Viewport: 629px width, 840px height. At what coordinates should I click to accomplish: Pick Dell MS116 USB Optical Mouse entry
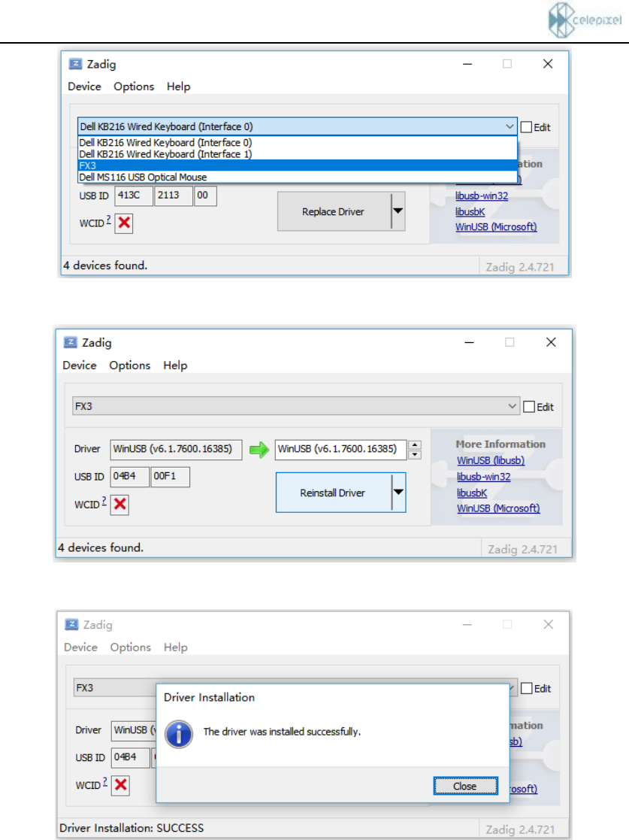tap(297, 177)
